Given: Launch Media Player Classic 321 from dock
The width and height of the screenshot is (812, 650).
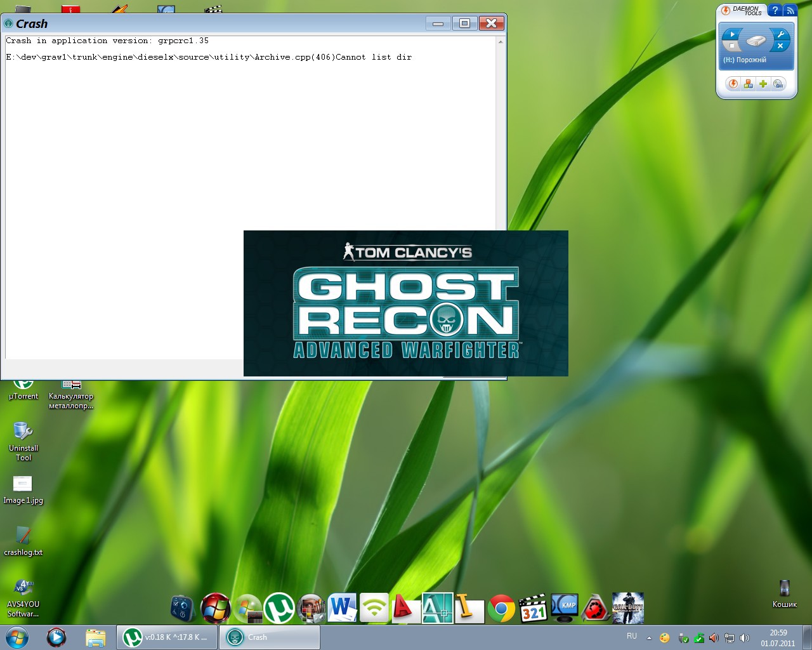Looking at the screenshot, I should pos(533,608).
